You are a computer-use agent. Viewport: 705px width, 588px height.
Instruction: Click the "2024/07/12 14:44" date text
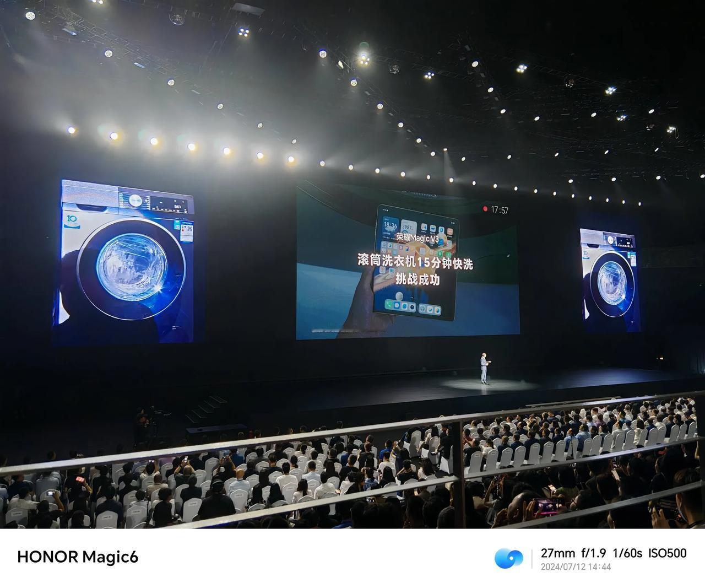pyautogui.click(x=576, y=567)
